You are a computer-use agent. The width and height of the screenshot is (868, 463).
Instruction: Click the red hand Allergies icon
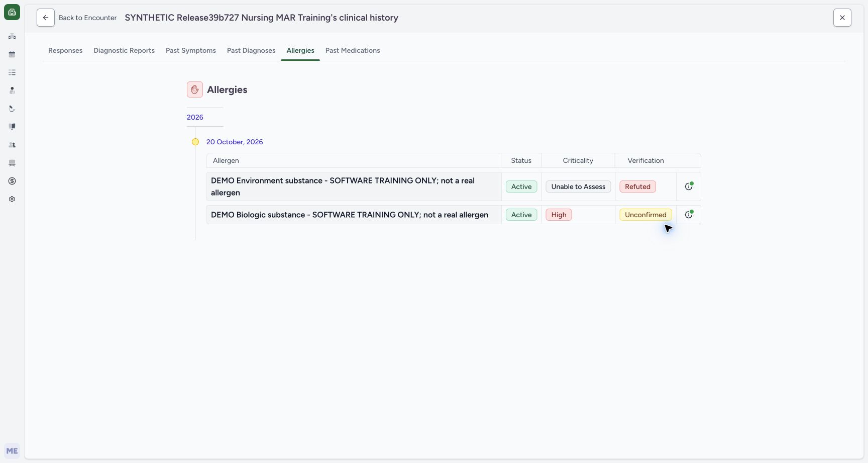[x=195, y=89]
